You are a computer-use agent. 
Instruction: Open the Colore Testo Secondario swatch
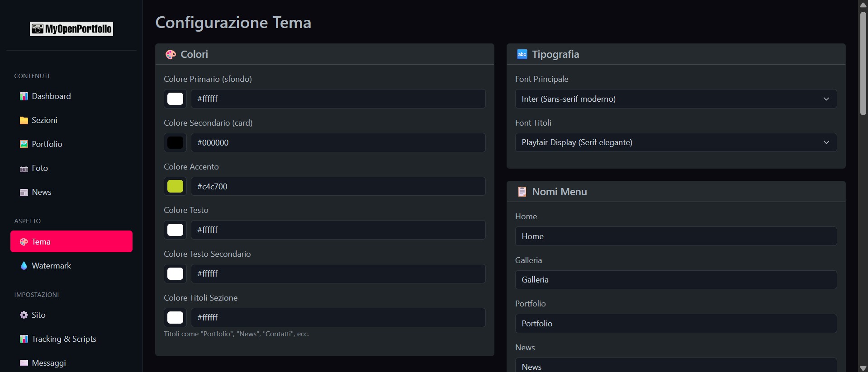[x=175, y=273]
